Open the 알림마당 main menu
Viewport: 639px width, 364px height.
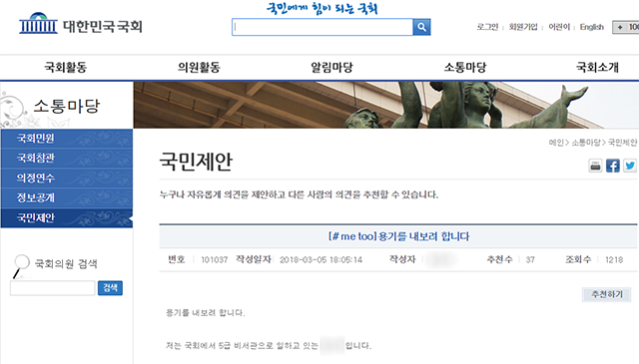pyautogui.click(x=332, y=67)
